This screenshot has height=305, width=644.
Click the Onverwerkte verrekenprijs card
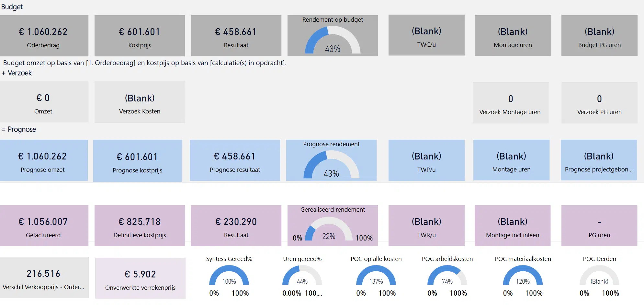tap(140, 278)
